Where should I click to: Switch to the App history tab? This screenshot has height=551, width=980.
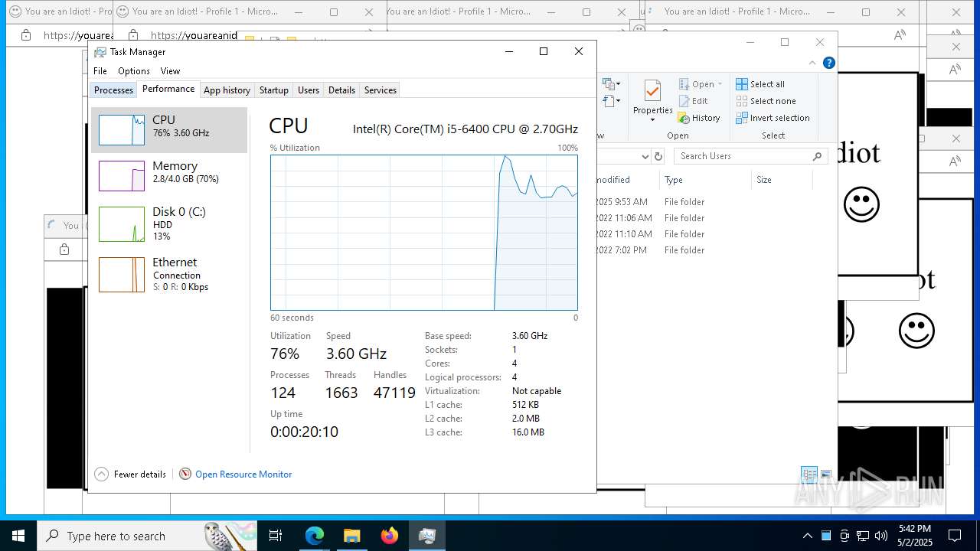tap(227, 90)
